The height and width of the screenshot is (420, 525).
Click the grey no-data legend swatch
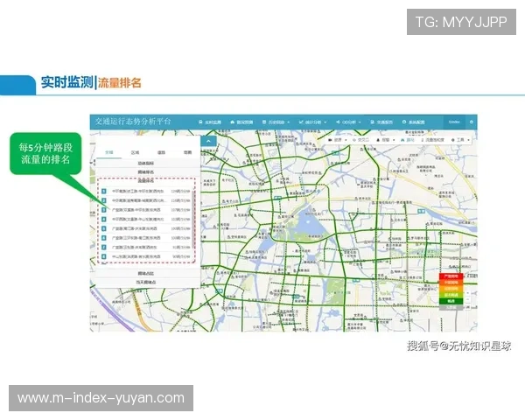click(451, 307)
